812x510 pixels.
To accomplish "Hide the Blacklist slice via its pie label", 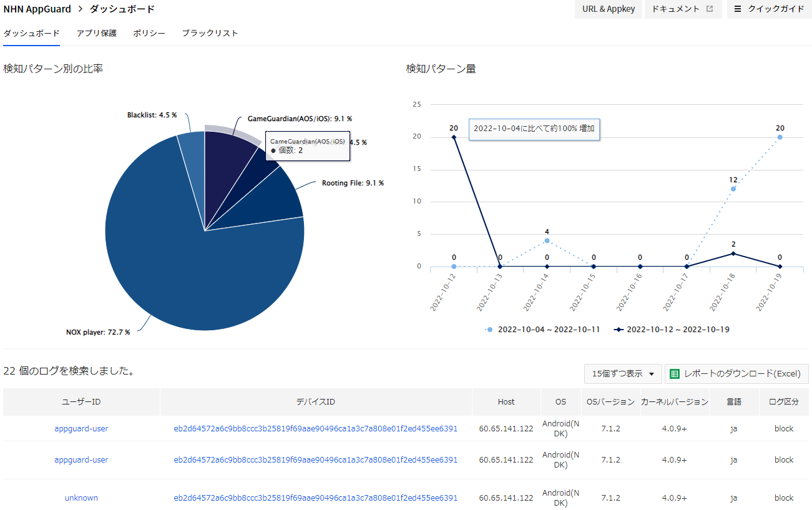I will [150, 115].
